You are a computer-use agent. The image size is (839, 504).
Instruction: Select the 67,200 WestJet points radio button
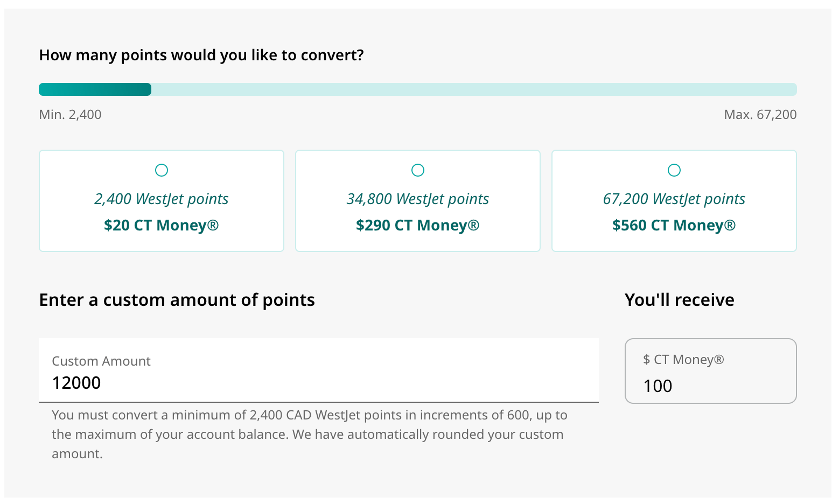tap(674, 170)
